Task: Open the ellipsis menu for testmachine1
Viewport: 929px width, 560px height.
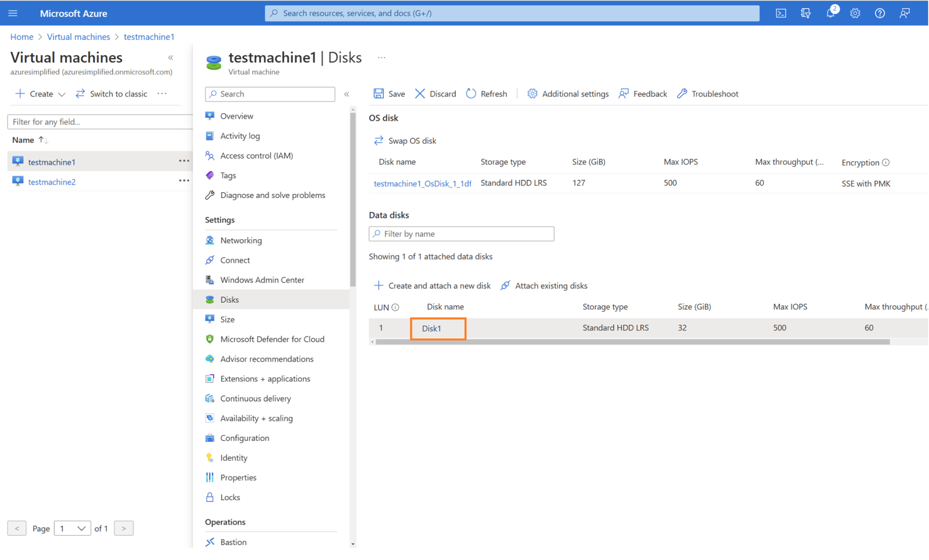Action: [x=184, y=161]
